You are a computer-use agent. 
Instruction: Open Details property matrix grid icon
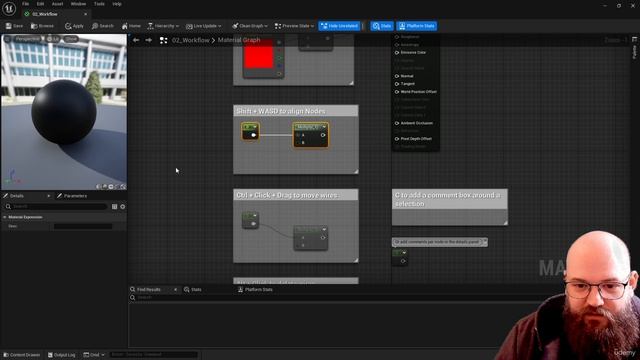click(x=114, y=207)
